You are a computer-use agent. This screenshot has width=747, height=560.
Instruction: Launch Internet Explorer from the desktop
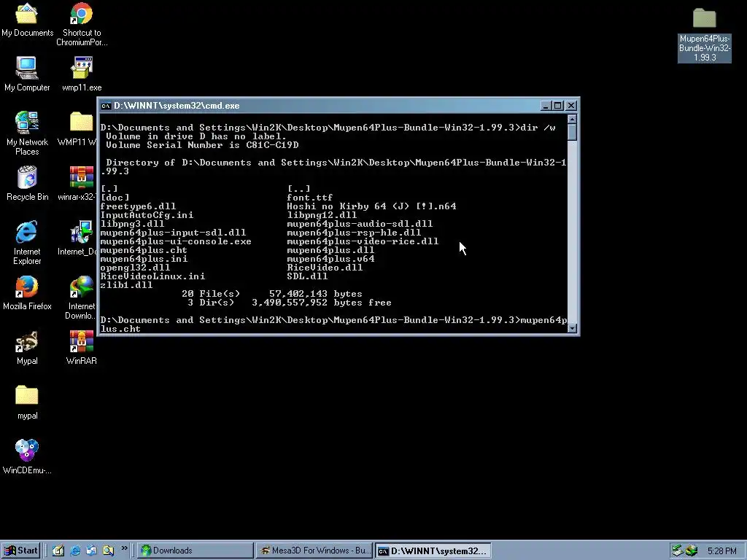tap(27, 243)
